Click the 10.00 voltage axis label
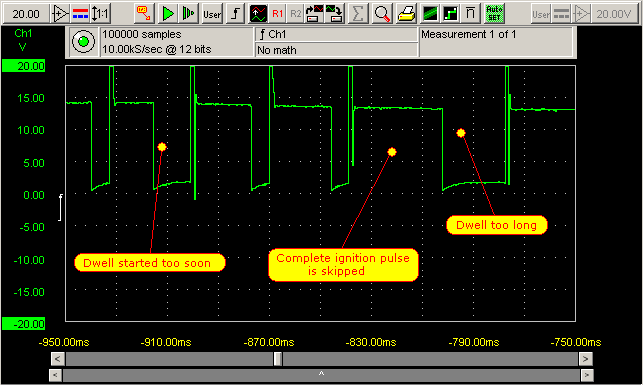The height and width of the screenshot is (385, 643). point(31,130)
